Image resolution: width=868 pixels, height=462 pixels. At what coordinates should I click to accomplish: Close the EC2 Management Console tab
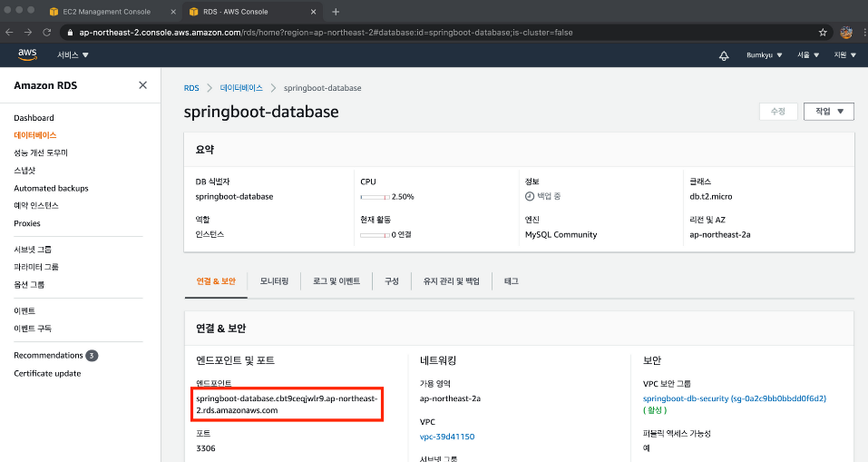(173, 12)
